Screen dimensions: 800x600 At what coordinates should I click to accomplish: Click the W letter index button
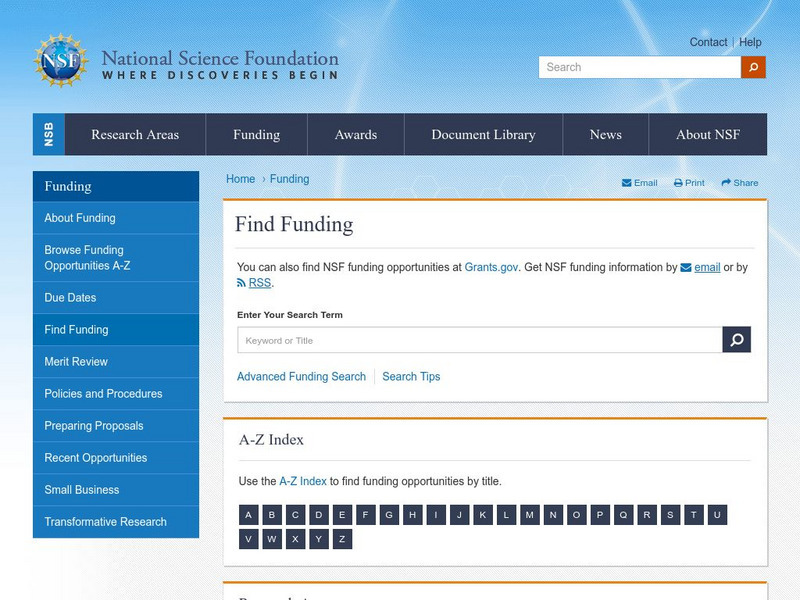[x=272, y=539]
